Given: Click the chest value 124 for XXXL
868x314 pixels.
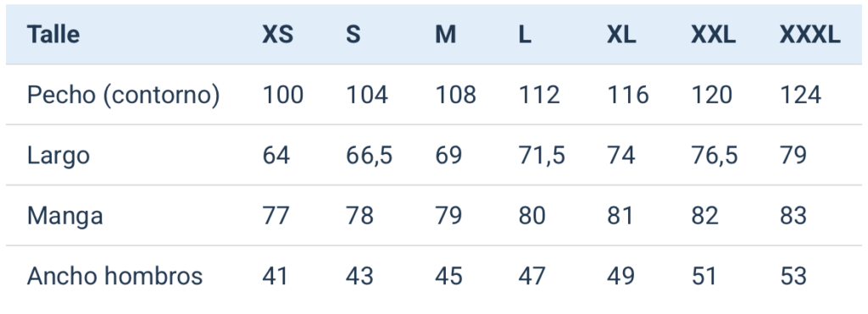Looking at the screenshot, I should pyautogui.click(x=800, y=95).
